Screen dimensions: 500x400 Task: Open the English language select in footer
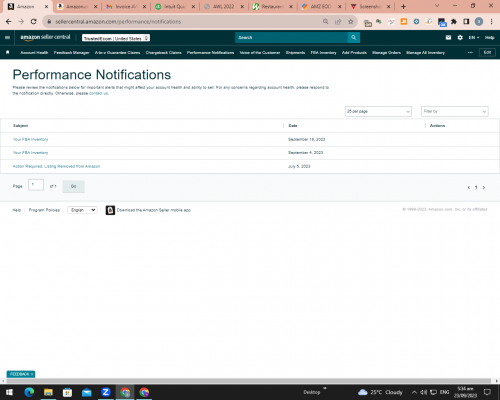coord(82,210)
